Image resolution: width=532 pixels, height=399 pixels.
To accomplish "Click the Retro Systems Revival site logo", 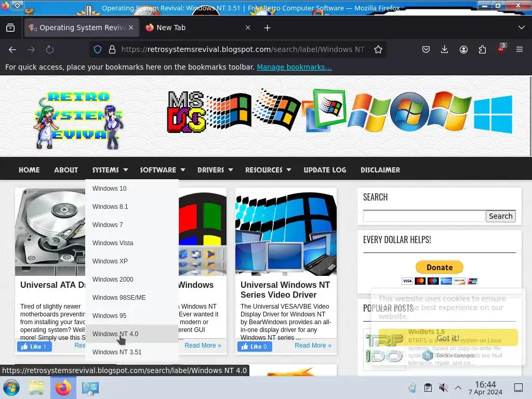I will pyautogui.click(x=78, y=120).
